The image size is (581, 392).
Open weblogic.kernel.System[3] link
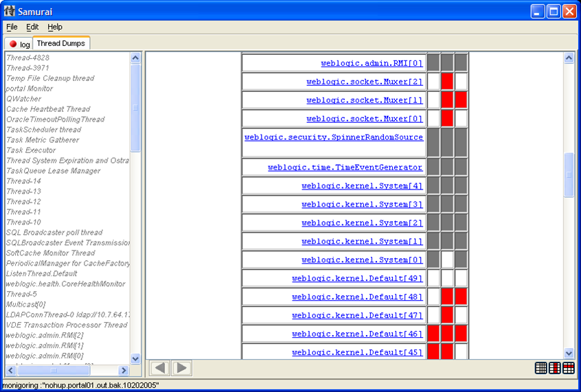[362, 205]
